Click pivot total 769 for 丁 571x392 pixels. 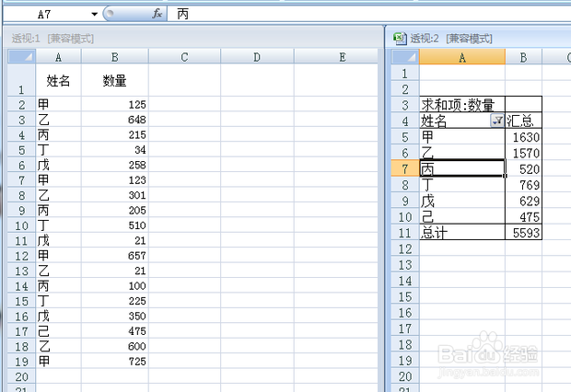click(x=523, y=185)
